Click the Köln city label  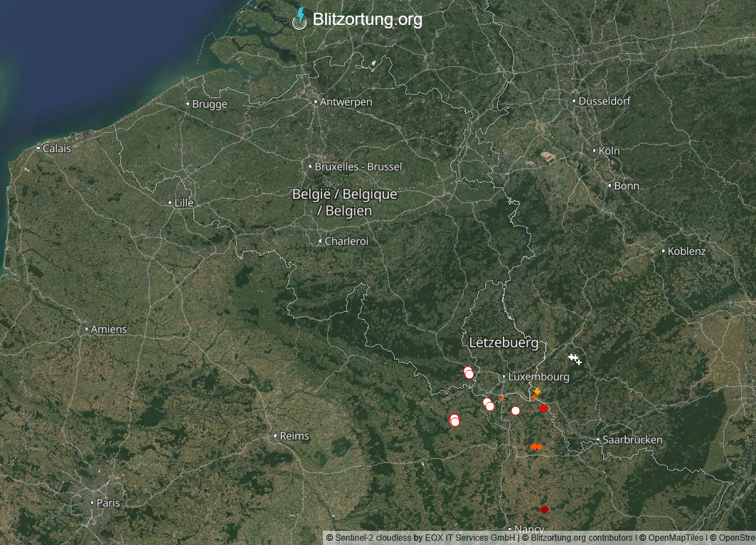(609, 151)
